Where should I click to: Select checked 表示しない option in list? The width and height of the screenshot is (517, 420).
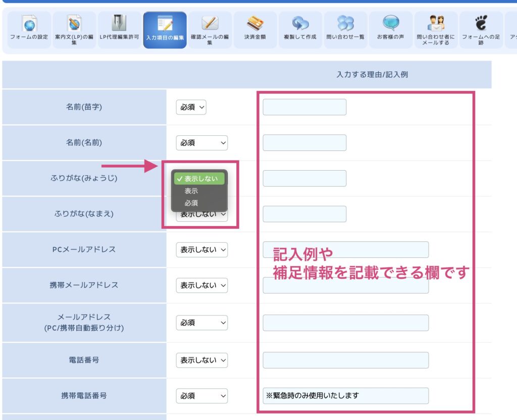[199, 179]
